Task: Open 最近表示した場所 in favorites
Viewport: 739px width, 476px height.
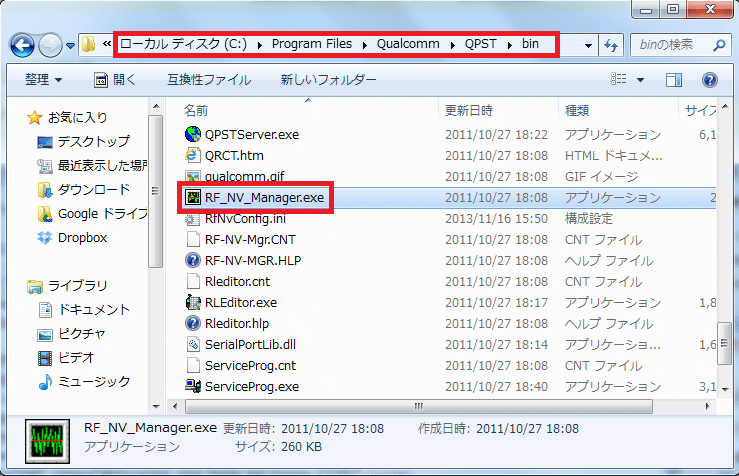Action: click(102, 165)
